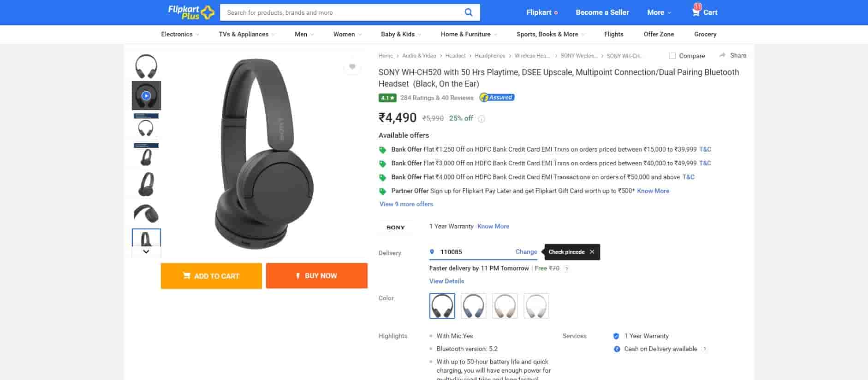Click the price info icon
Image resolution: width=868 pixels, height=380 pixels.
(482, 119)
